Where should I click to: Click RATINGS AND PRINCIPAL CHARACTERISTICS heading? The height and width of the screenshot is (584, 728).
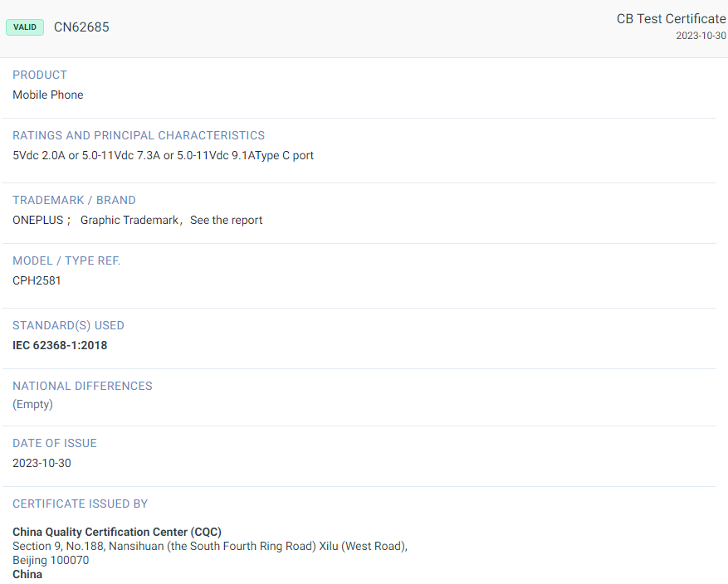point(139,135)
